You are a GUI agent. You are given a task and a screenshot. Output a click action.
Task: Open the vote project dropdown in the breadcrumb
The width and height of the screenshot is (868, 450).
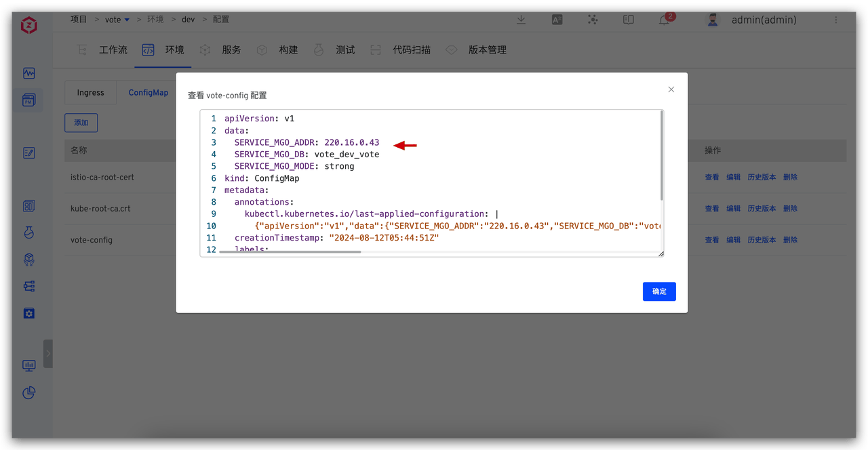coord(116,19)
